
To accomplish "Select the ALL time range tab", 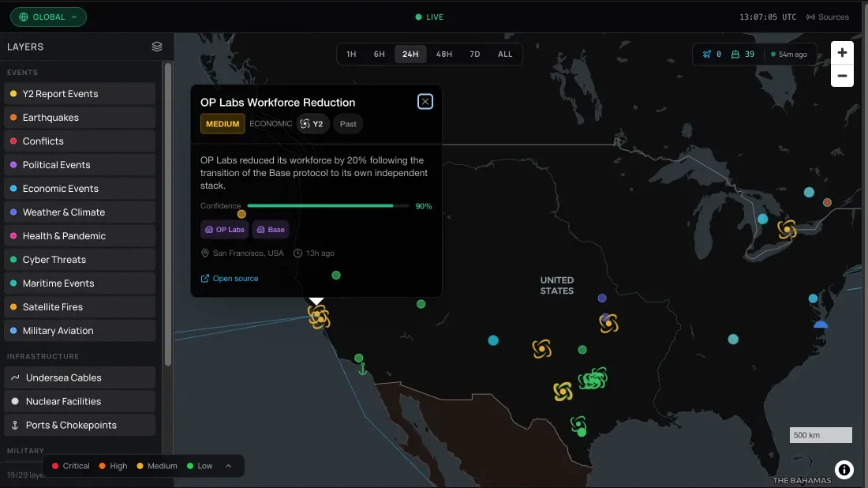I will [505, 54].
